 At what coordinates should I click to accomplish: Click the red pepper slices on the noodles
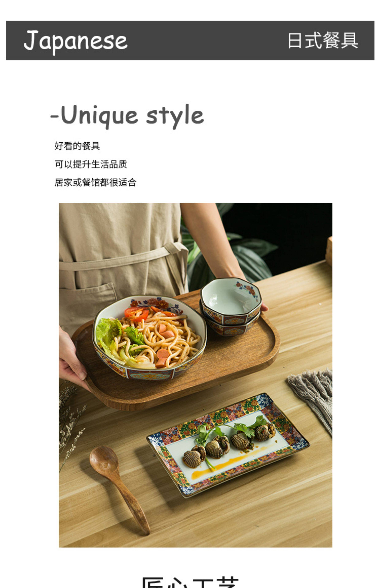point(137,313)
